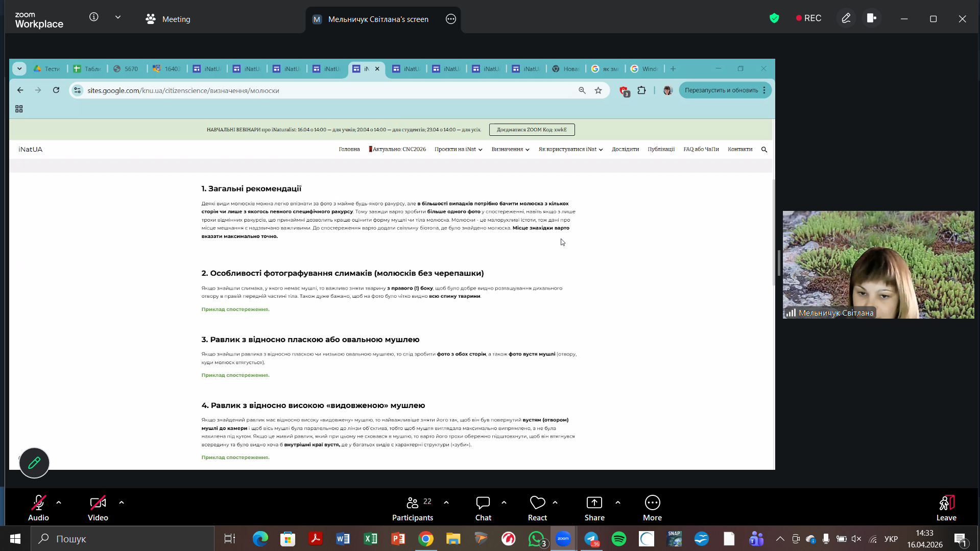The height and width of the screenshot is (551, 980).
Task: Expand audio settings arrow next to Audio
Action: pyautogui.click(x=59, y=502)
